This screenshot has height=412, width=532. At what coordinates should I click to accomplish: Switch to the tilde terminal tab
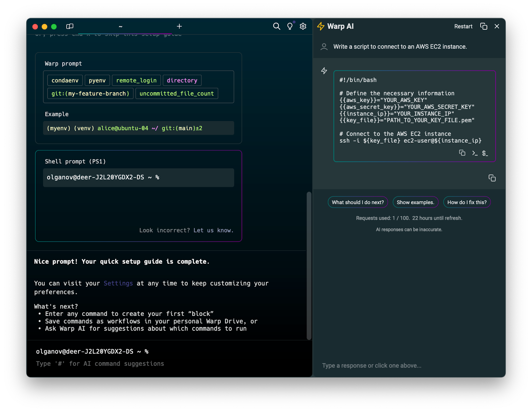(120, 26)
